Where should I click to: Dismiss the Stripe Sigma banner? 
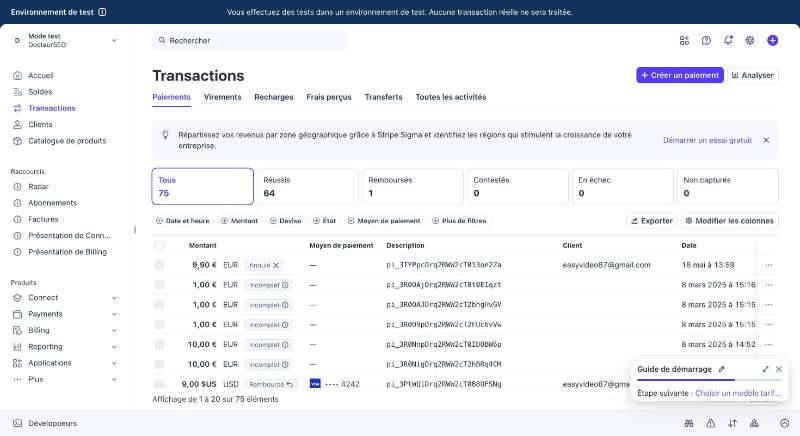pyautogui.click(x=766, y=140)
